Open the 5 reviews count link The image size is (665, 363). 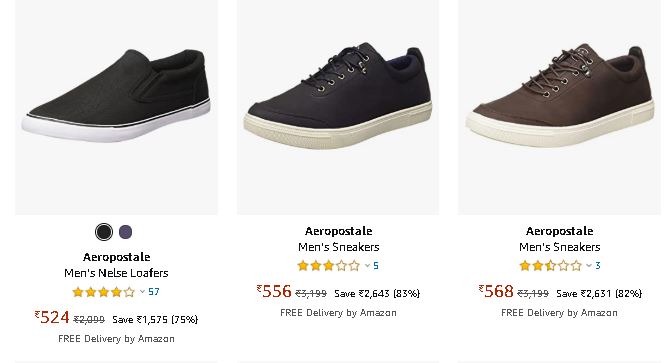click(376, 266)
